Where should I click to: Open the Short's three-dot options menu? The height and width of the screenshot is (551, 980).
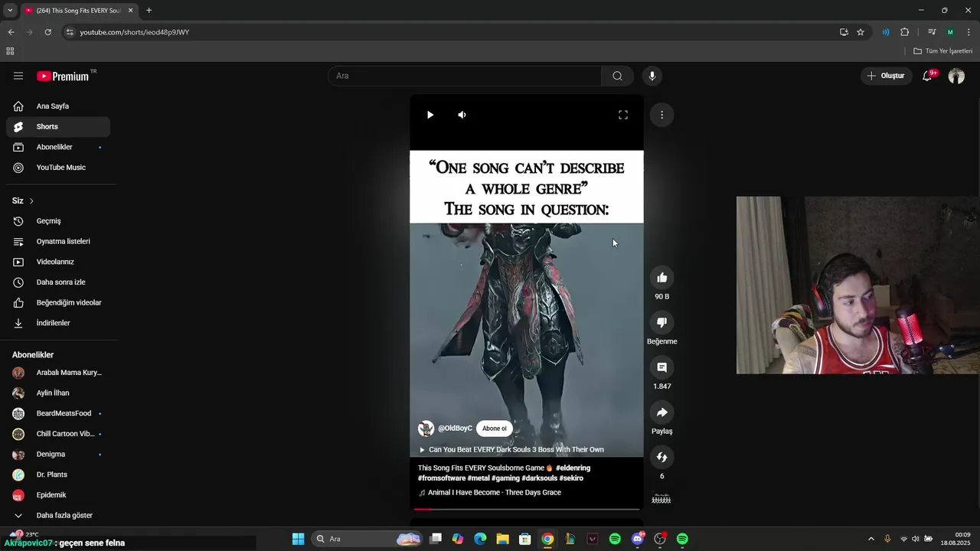tap(661, 115)
